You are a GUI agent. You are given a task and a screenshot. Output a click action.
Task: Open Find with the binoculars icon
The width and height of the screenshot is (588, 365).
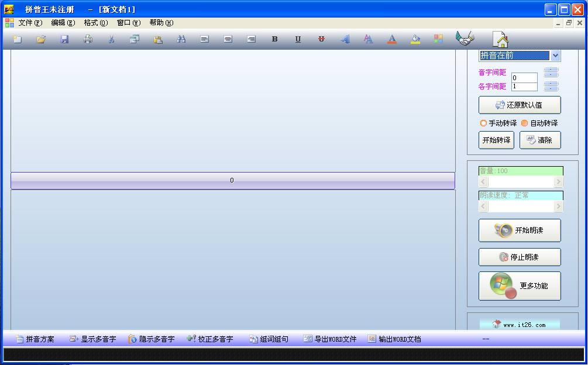[x=181, y=39]
